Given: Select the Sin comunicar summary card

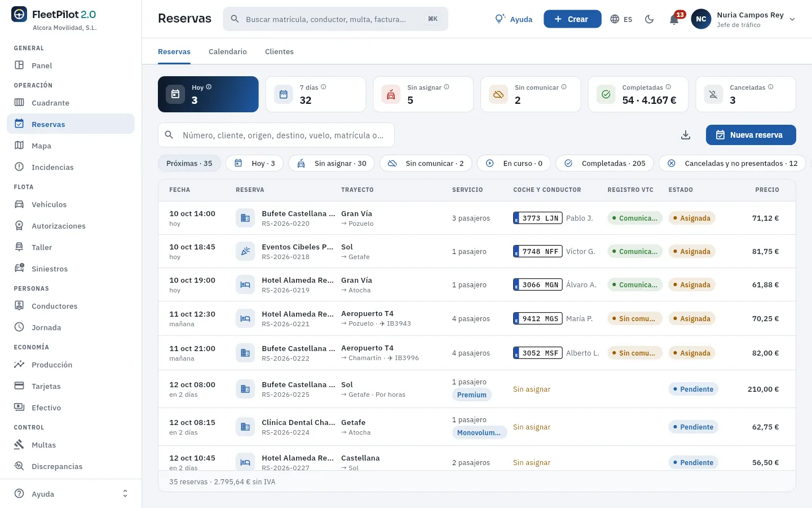Looking at the screenshot, I should 531,94.
